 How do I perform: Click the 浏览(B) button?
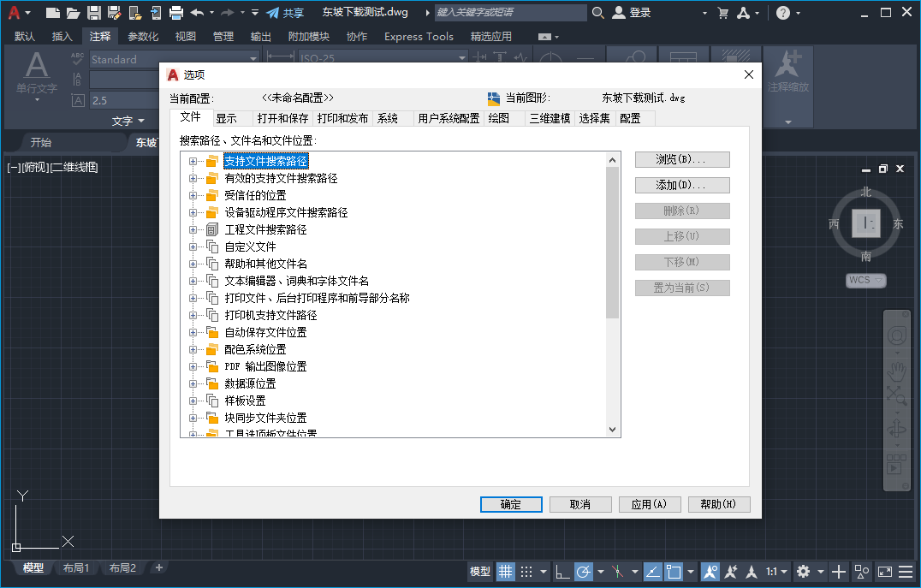[x=682, y=159]
